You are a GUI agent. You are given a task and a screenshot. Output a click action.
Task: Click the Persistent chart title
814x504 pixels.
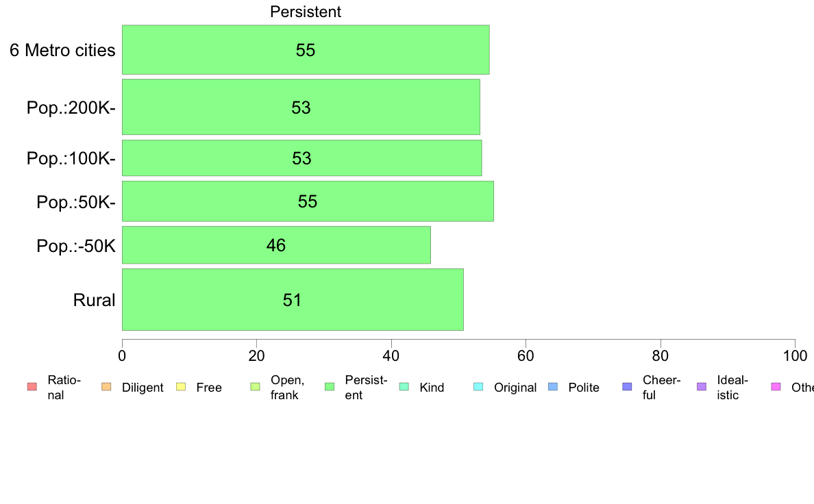(x=306, y=12)
